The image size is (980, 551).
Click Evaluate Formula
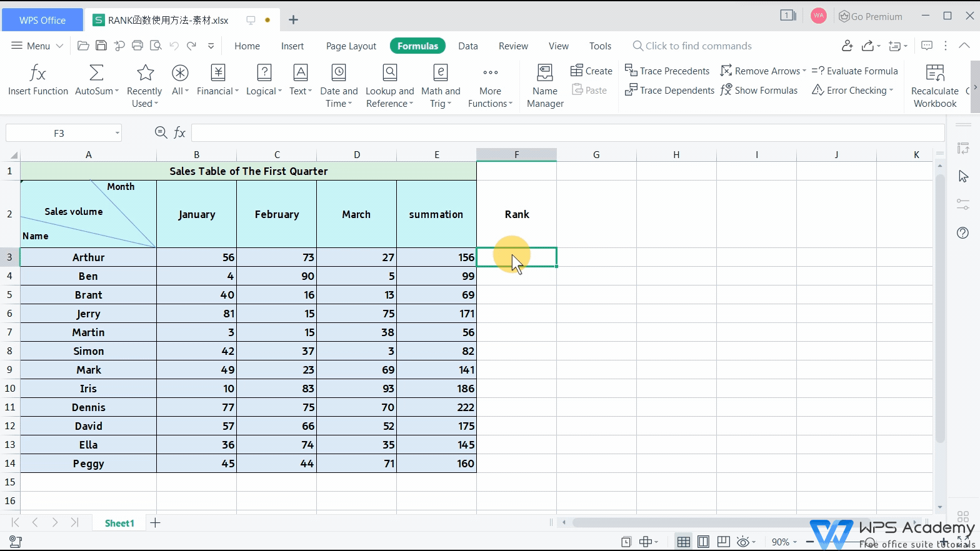click(854, 71)
